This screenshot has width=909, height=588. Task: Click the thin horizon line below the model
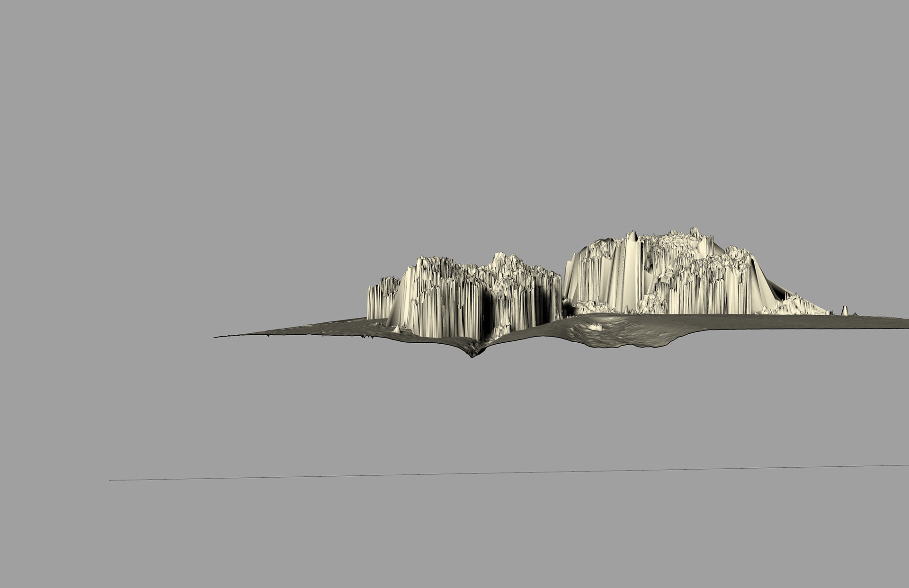coord(509,472)
